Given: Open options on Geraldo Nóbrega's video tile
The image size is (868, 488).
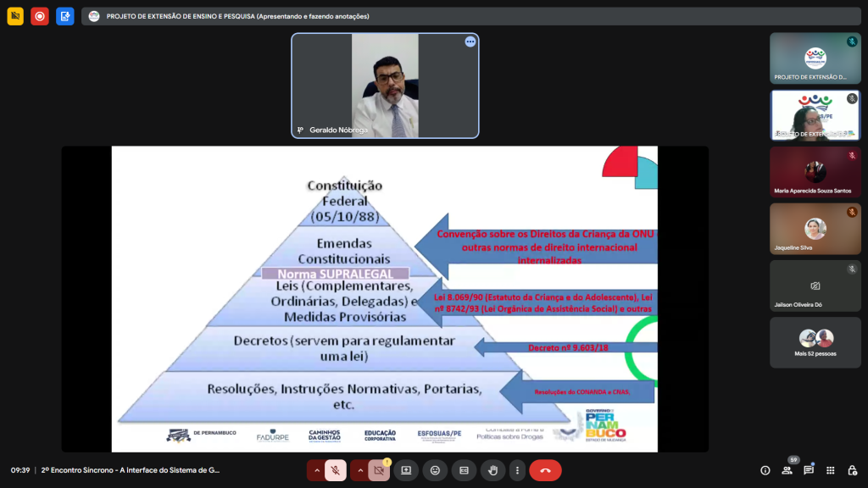Looking at the screenshot, I should [x=470, y=42].
